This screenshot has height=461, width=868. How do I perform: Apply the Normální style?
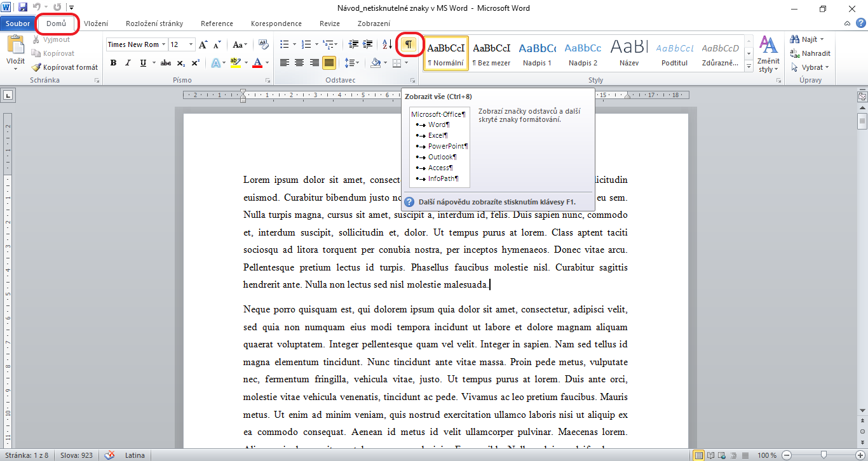coord(445,53)
